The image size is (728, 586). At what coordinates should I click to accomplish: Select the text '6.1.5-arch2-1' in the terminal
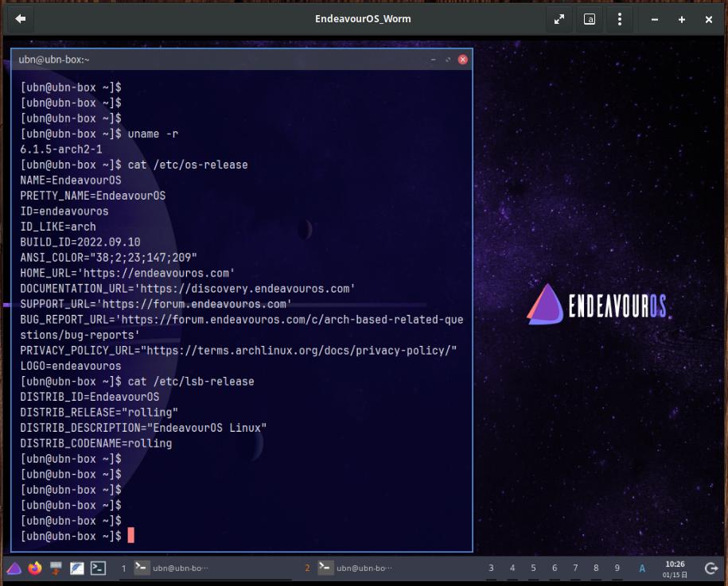point(61,149)
